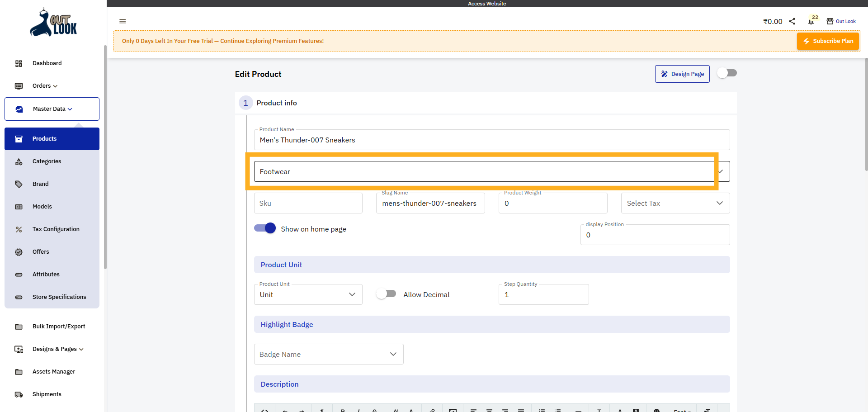Enable the Allow Decimal toggle
This screenshot has width=868, height=412.
coord(386,294)
